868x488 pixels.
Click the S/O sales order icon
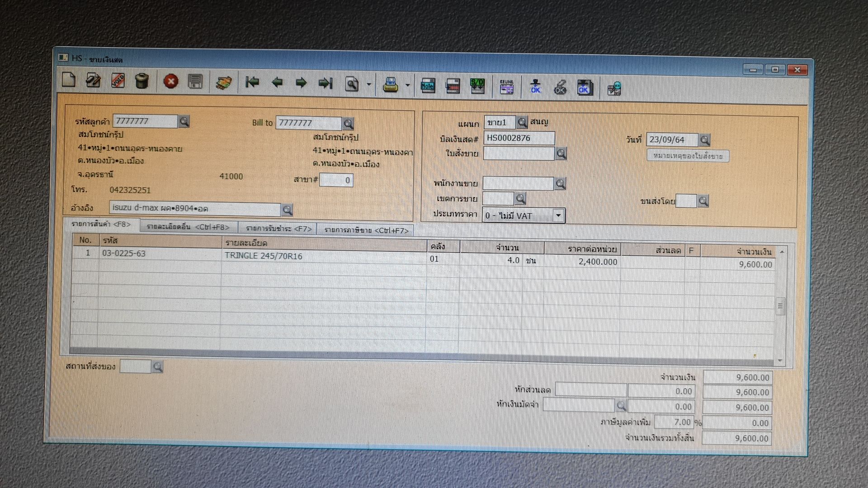click(477, 86)
